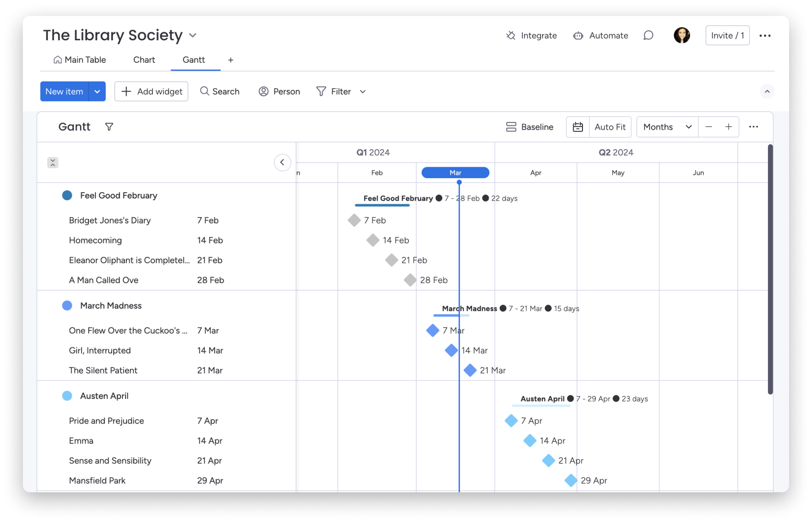Click the calendar icon beside Auto Fit
Image resolution: width=812 pixels, height=522 pixels.
[x=578, y=127]
